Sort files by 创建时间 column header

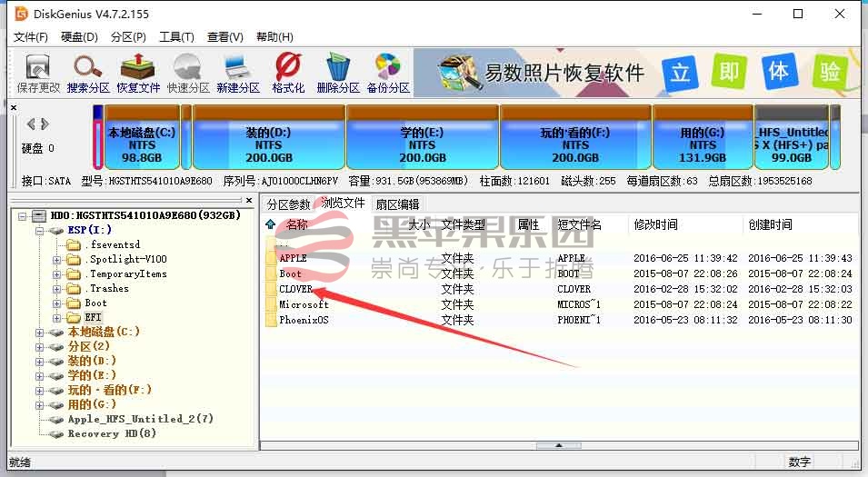tap(770, 224)
